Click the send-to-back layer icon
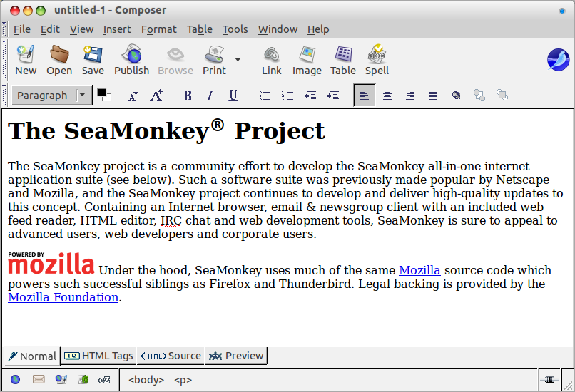This screenshot has height=392, width=575. (479, 96)
